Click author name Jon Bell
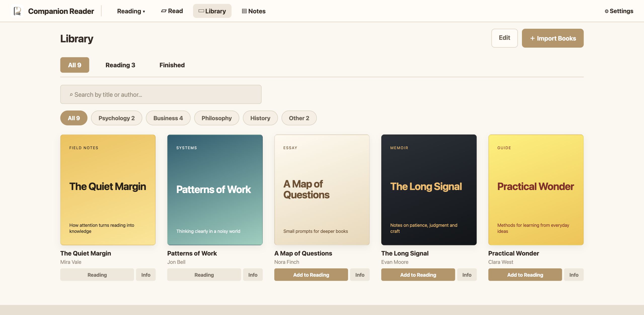Viewport: 644px width, 315px height. click(176, 262)
